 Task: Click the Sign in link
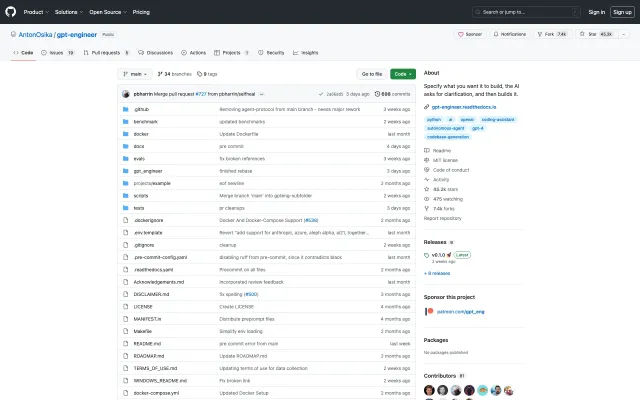click(596, 12)
